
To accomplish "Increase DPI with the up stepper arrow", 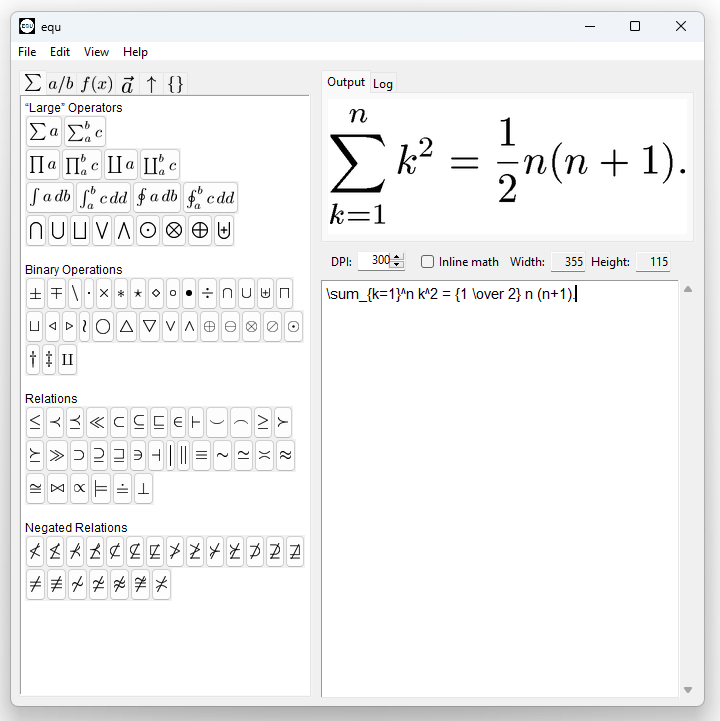I will click(x=397, y=257).
